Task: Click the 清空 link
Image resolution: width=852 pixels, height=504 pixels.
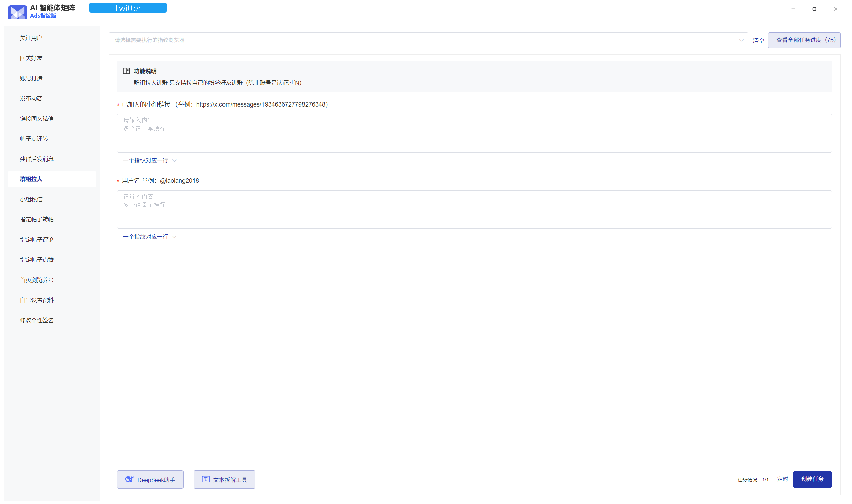Action: (x=758, y=40)
